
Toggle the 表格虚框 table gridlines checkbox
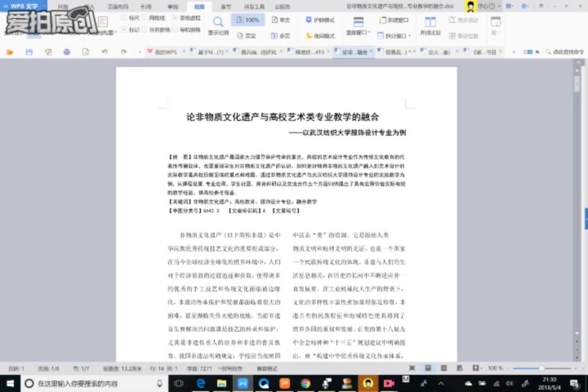[x=186, y=17]
